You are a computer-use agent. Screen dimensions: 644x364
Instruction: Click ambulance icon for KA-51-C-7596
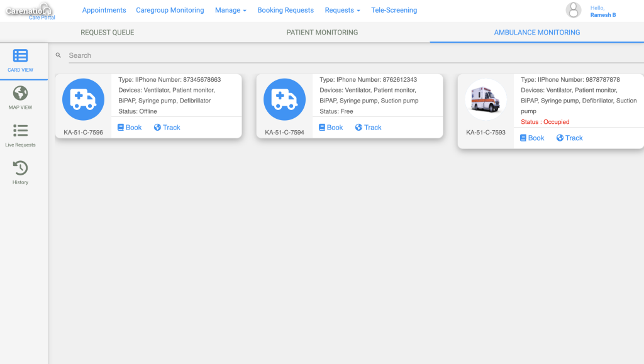pos(83,99)
